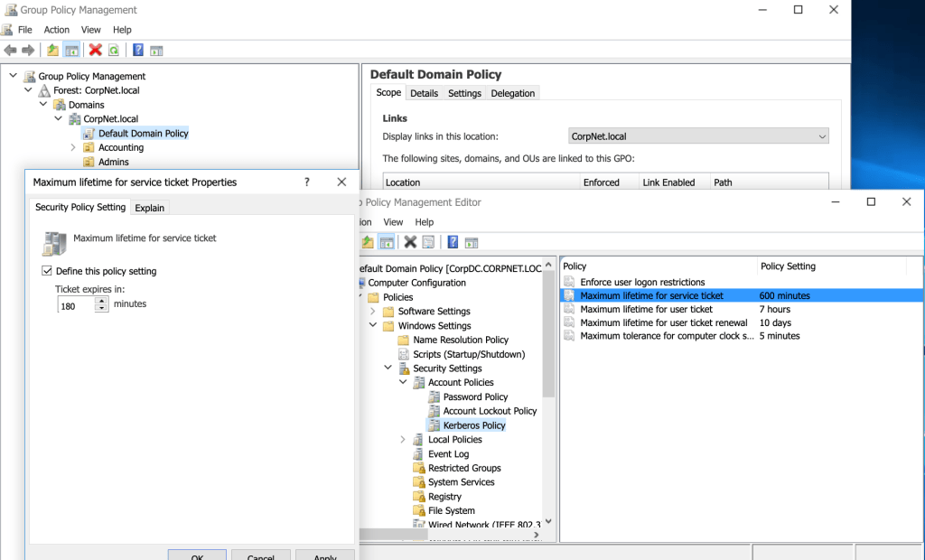
Task: Expand the Local Policies node
Action: pyautogui.click(x=403, y=440)
